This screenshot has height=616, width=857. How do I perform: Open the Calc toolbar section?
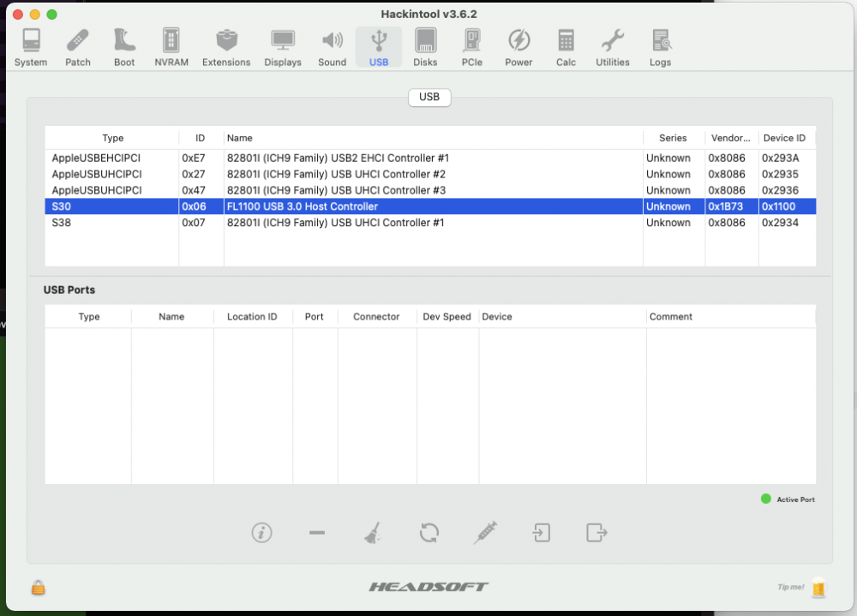[x=566, y=48]
